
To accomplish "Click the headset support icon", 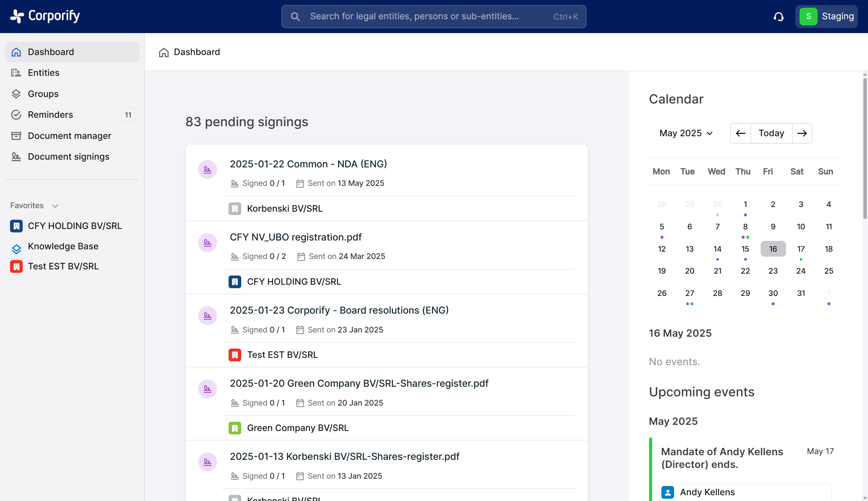I will click(779, 17).
